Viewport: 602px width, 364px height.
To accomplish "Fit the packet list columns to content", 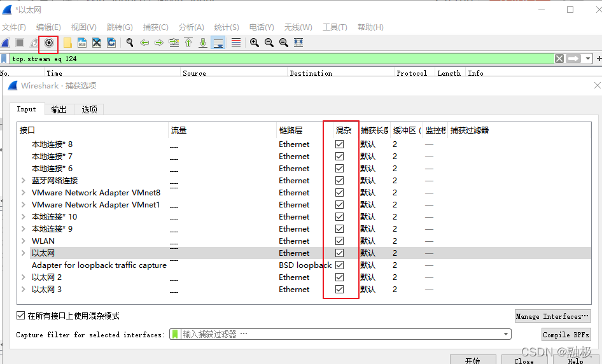I will pyautogui.click(x=298, y=43).
